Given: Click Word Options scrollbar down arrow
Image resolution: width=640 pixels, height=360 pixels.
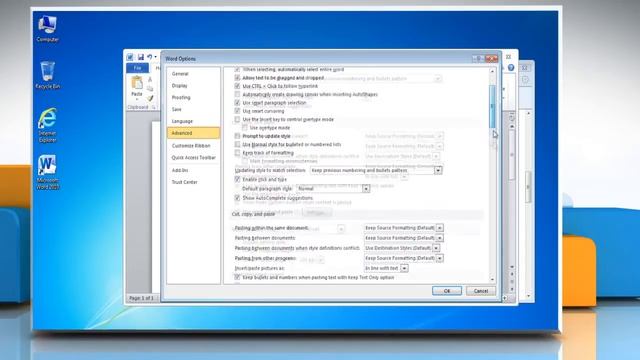Looking at the screenshot, I should (x=492, y=280).
